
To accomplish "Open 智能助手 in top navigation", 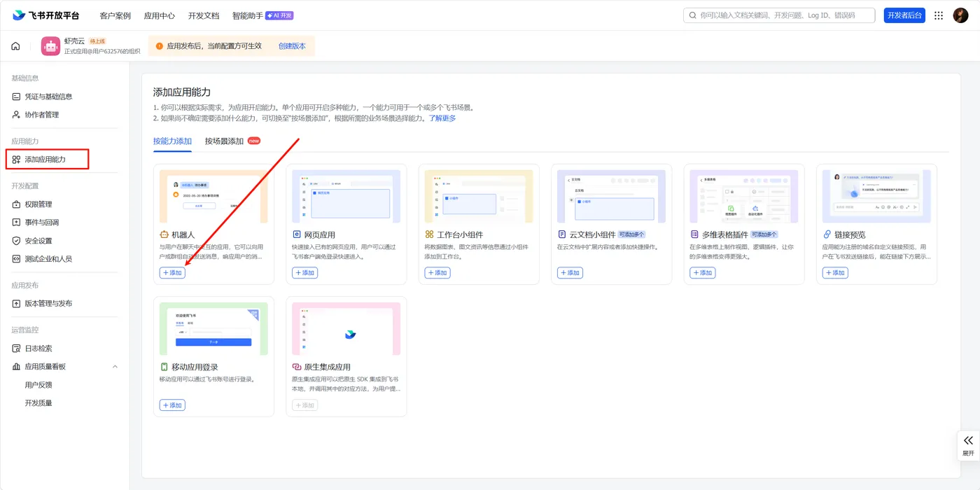I will tap(248, 15).
